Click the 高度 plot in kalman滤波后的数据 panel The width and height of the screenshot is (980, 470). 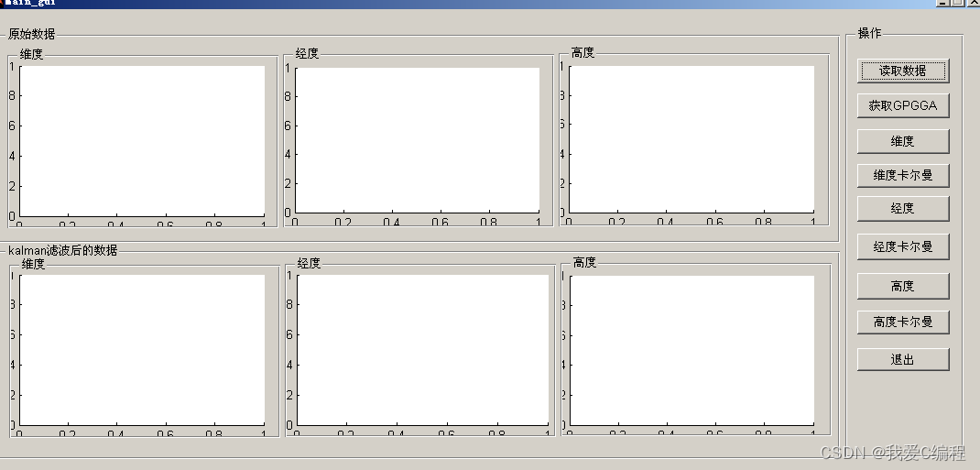click(691, 350)
